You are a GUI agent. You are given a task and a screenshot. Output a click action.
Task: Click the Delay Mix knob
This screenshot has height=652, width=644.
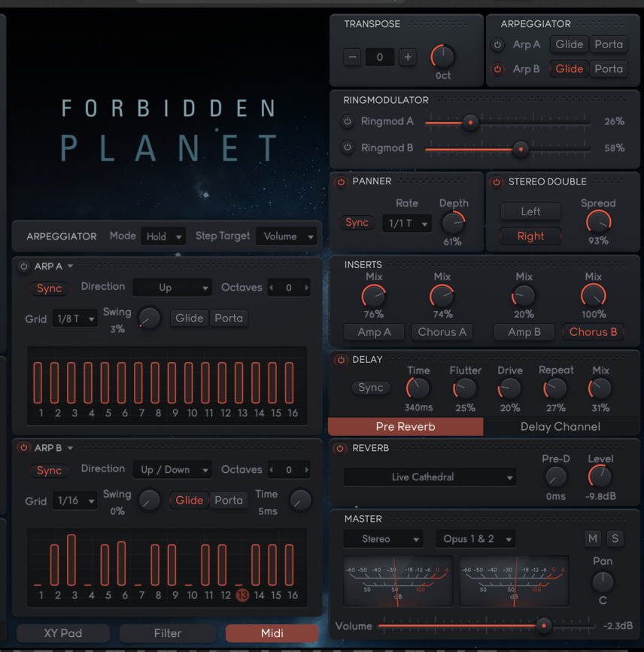click(600, 388)
